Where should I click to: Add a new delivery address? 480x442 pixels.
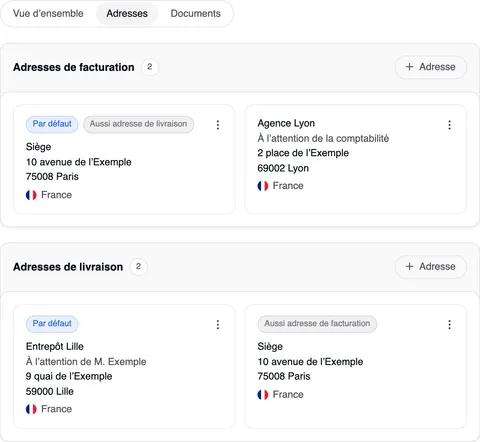point(431,267)
